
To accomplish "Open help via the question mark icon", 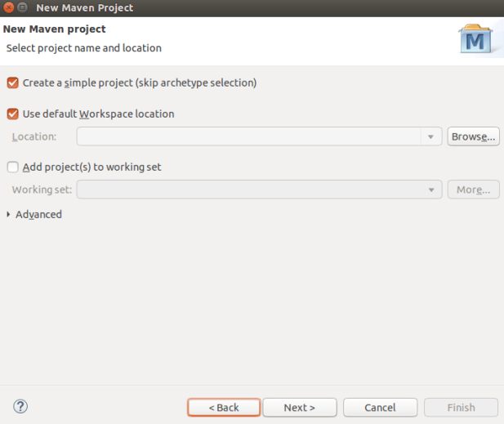I will [21, 406].
